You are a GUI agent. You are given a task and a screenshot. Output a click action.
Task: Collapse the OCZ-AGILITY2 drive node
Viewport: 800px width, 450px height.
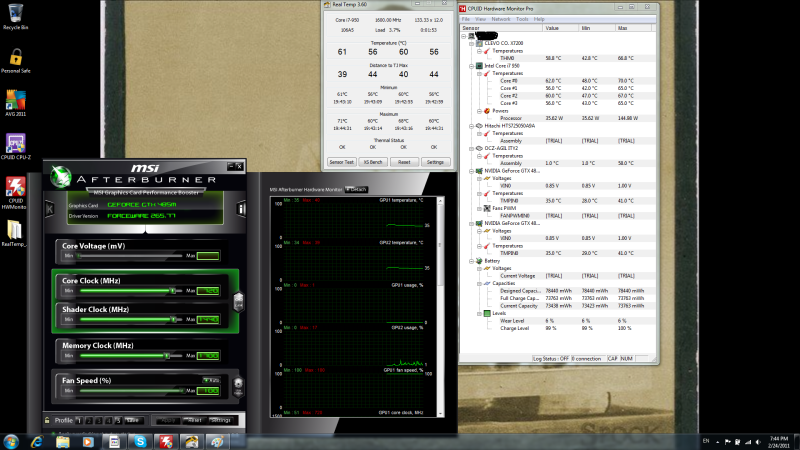click(x=471, y=148)
